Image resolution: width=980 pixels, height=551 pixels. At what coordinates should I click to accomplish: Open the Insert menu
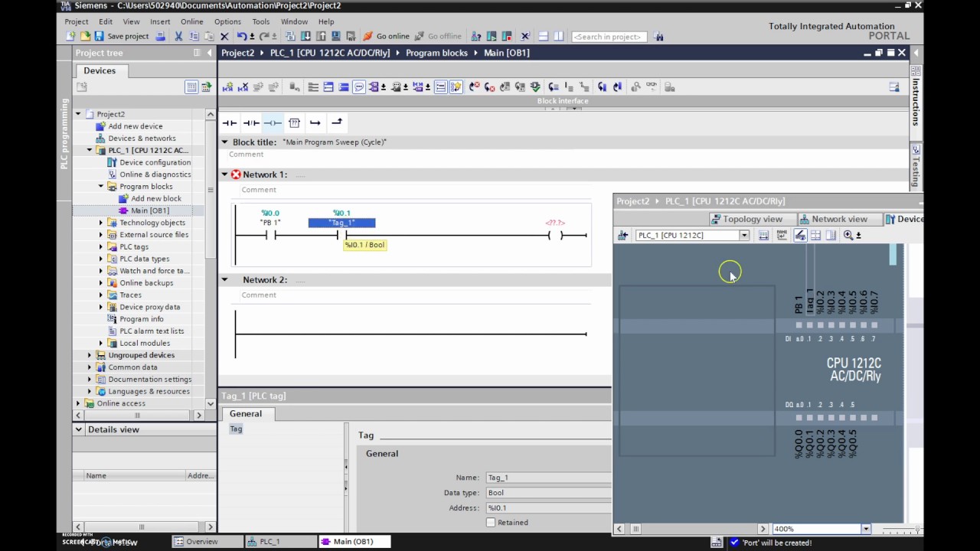[160, 21]
